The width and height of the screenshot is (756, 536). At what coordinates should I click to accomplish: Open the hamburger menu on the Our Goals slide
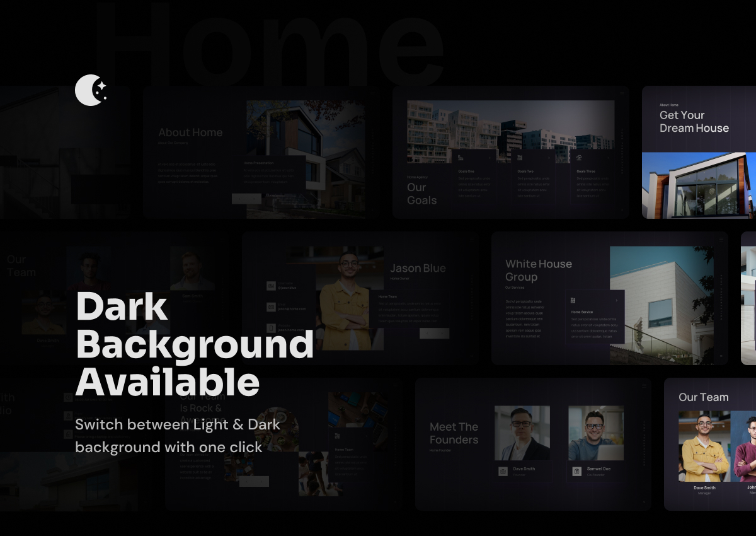click(622, 94)
